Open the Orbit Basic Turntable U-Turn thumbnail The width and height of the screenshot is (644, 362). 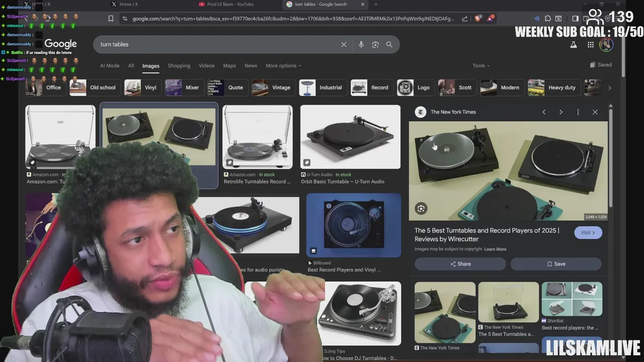tap(350, 137)
